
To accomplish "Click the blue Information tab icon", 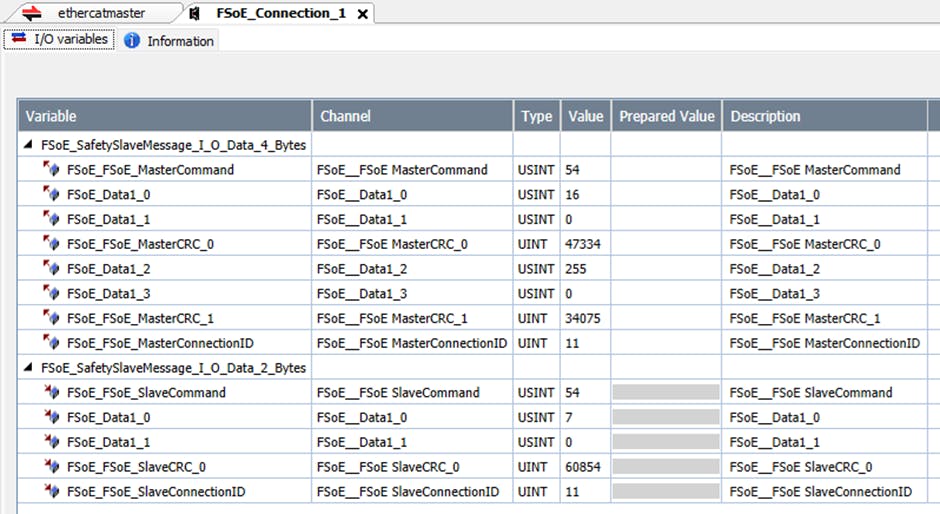I will pyautogui.click(x=132, y=41).
